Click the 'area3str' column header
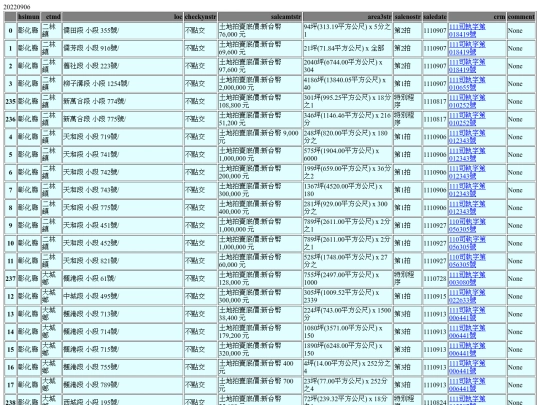The height and width of the screenshot is (405, 540). point(347,17)
